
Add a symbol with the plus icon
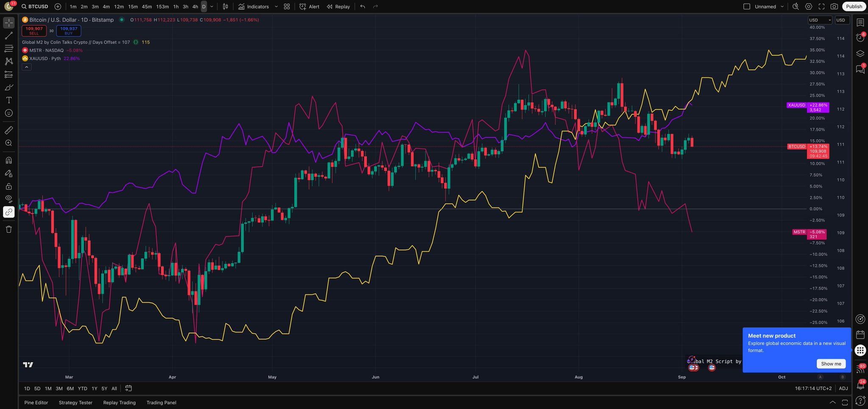point(58,7)
